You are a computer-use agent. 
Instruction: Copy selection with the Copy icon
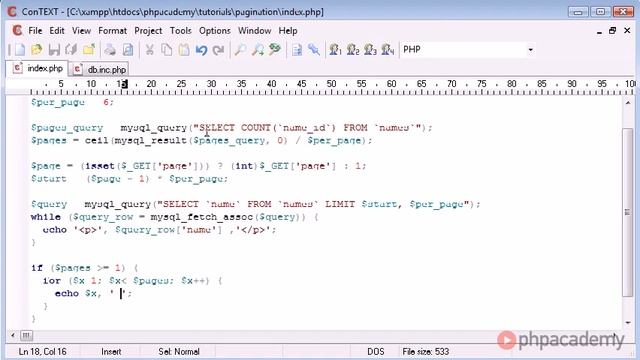tap(167, 50)
